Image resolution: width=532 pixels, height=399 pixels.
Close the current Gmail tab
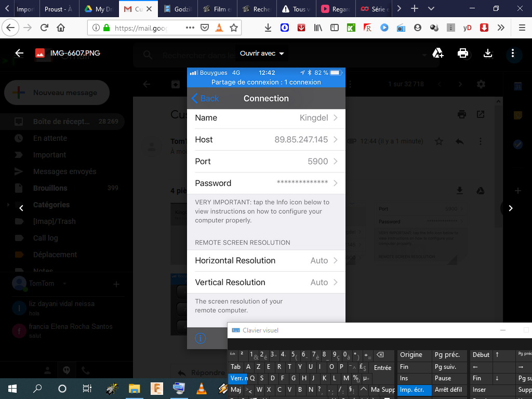point(149,9)
